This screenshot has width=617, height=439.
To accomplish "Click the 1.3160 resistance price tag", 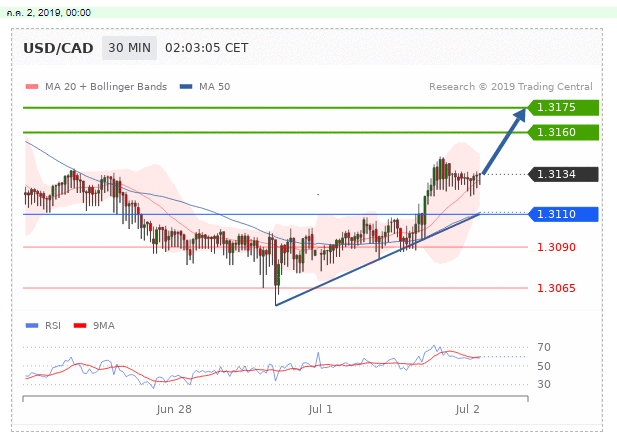I will point(563,132).
